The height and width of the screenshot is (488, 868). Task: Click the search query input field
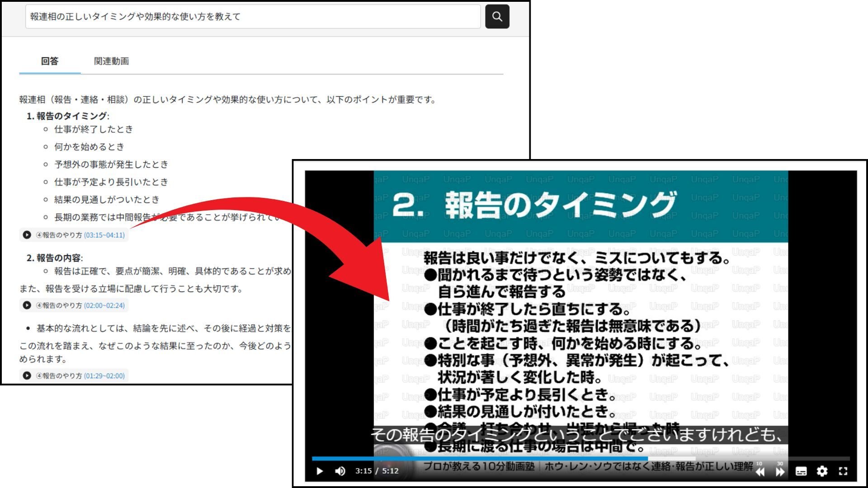tap(253, 17)
